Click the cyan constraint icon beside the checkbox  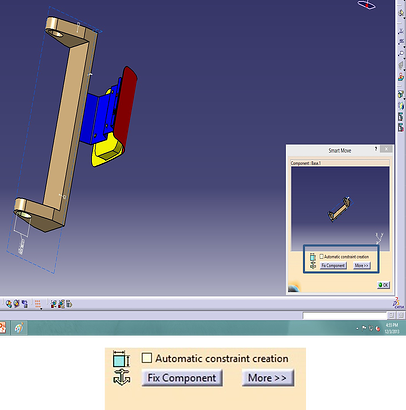click(x=313, y=257)
